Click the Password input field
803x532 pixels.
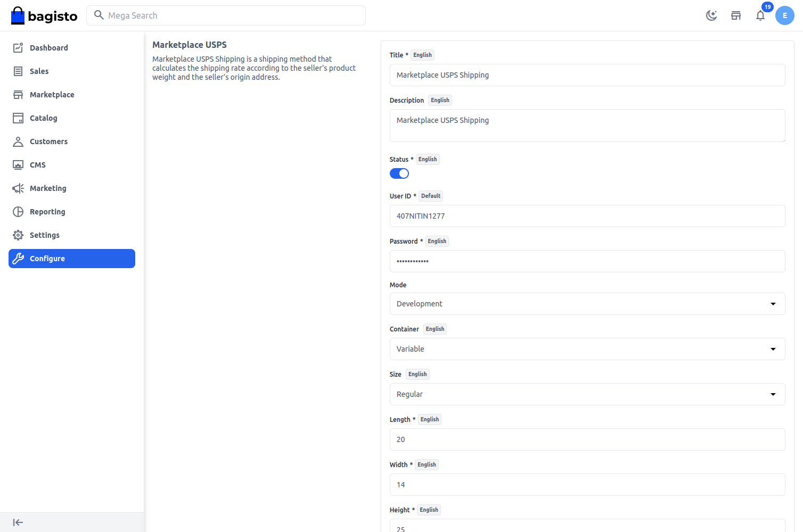(x=587, y=261)
